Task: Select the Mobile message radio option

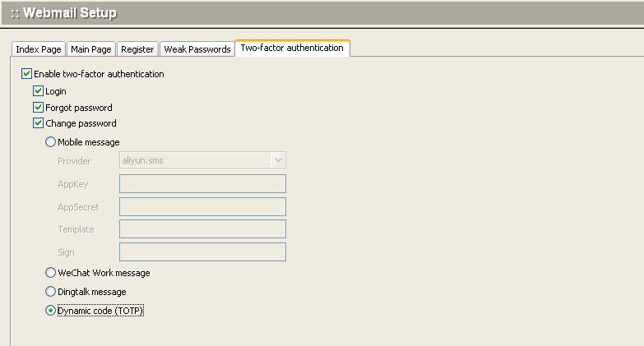Action: 51,142
